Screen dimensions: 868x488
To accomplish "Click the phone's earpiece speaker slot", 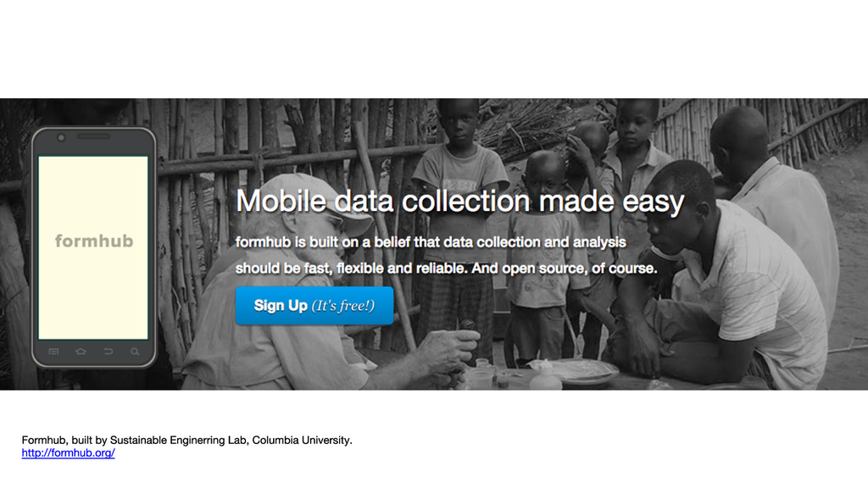I will click(x=93, y=136).
